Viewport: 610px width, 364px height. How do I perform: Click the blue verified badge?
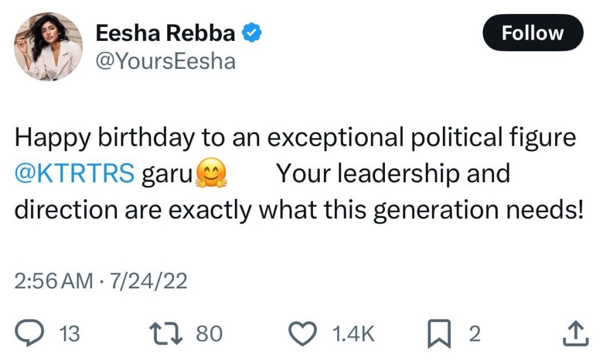[251, 34]
